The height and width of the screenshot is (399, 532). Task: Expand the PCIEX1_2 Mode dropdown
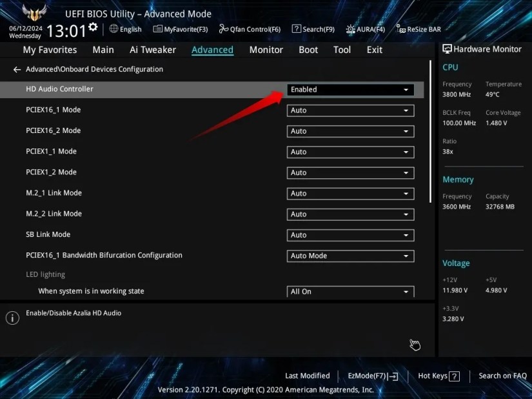351,173
